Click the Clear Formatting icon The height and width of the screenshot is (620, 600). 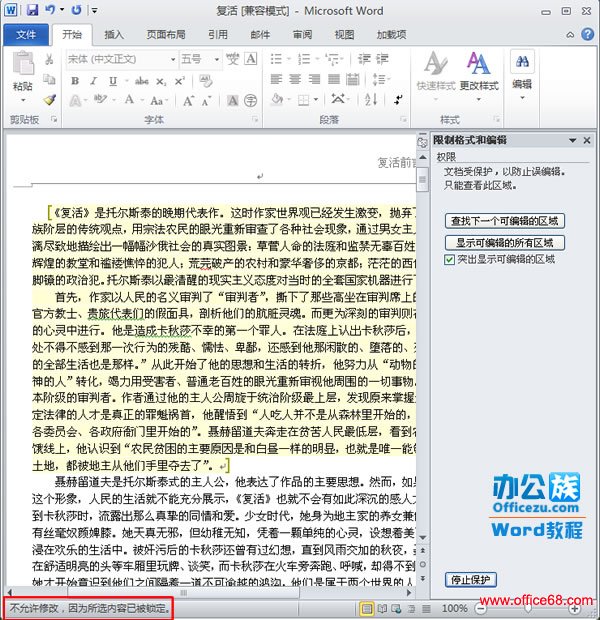click(206, 81)
